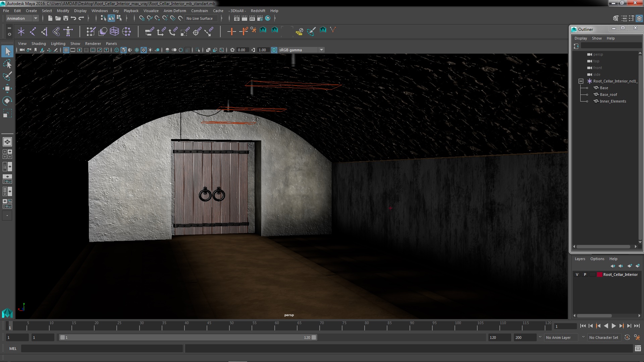Click the Open scene folder icon
Image resolution: width=644 pixels, height=362 pixels.
click(x=58, y=18)
